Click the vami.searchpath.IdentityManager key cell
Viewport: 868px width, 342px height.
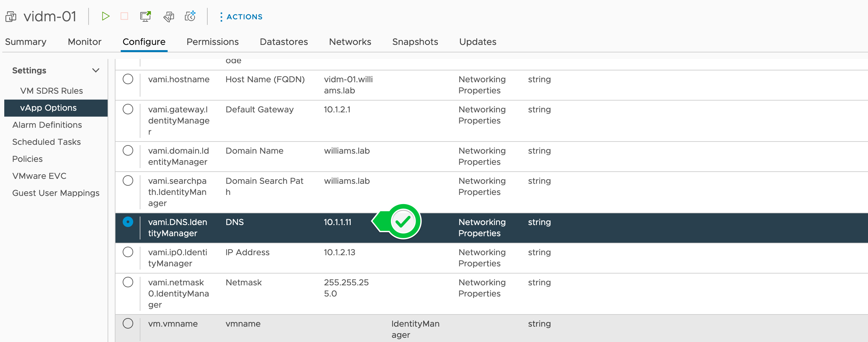point(177,192)
